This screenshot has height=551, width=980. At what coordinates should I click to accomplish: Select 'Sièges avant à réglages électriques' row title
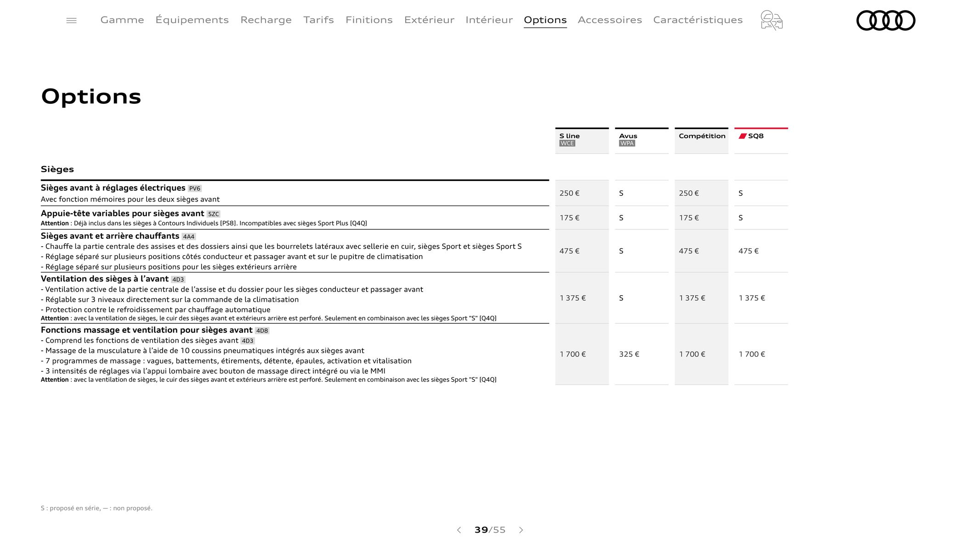113,188
